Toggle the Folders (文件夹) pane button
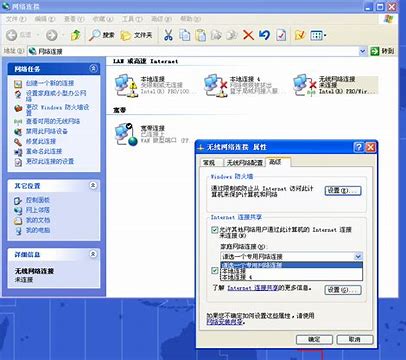This screenshot has height=360, width=406. click(136, 35)
